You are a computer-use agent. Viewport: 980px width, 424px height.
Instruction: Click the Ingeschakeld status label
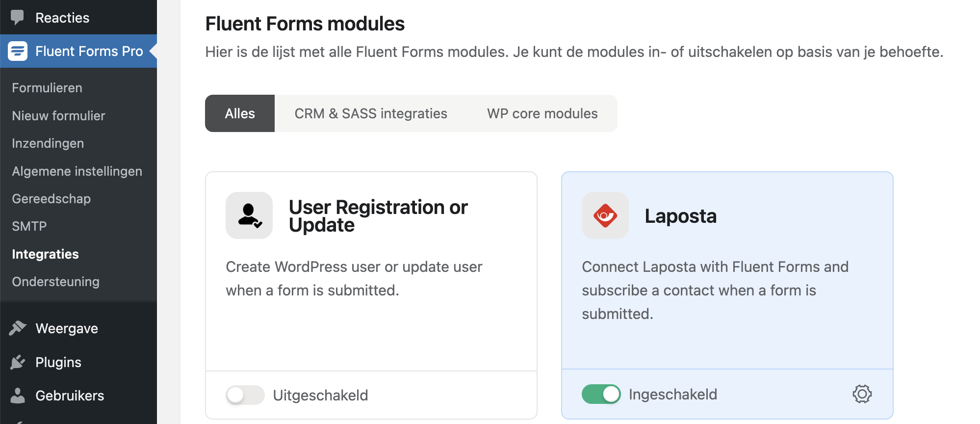click(673, 394)
